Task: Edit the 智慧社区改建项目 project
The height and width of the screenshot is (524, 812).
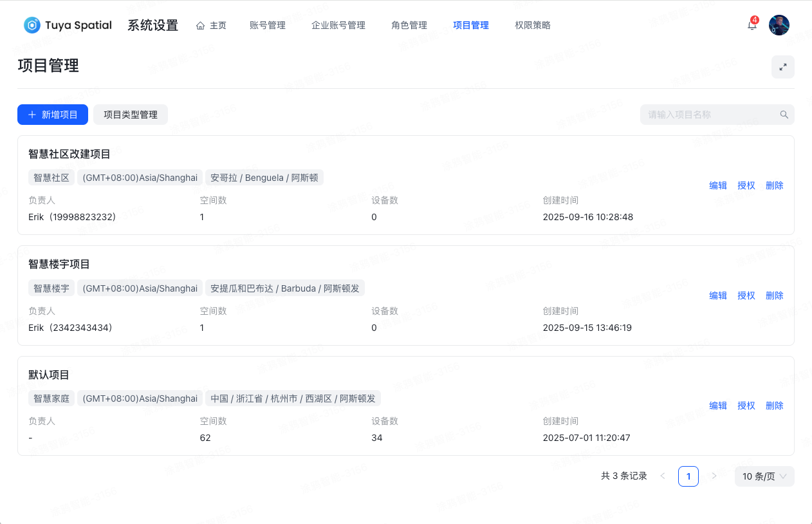Action: [x=718, y=185]
